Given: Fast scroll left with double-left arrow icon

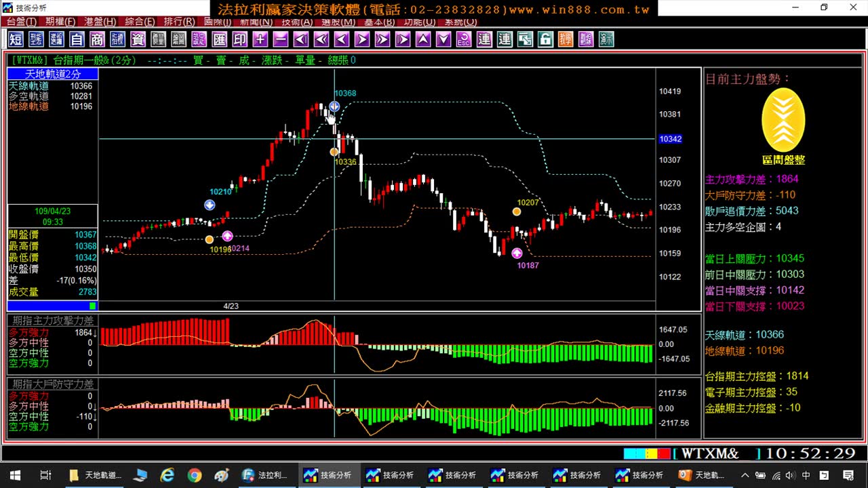Looking at the screenshot, I should [x=321, y=39].
